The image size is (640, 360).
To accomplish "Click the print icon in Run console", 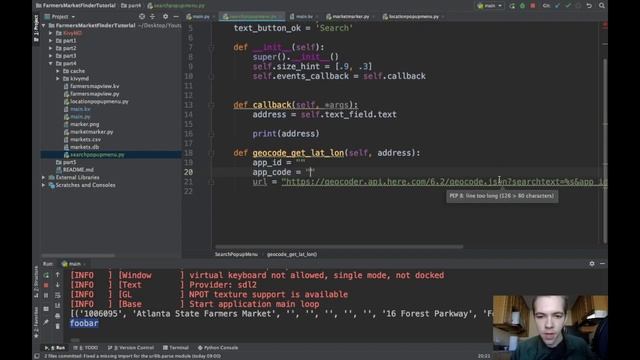I will (x=58, y=316).
